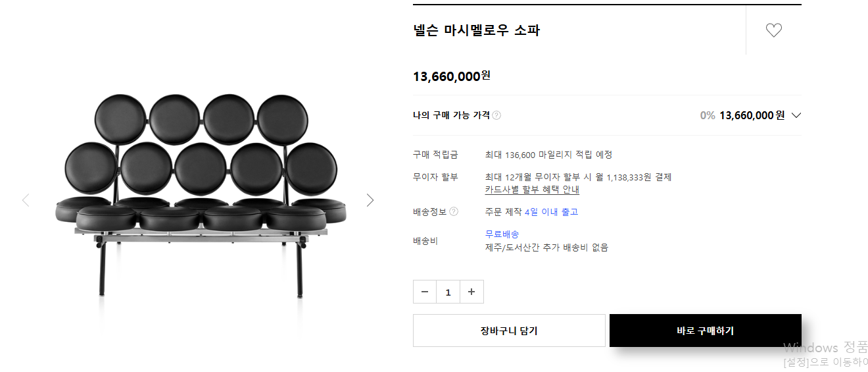Open help icon beside 배송정보
The height and width of the screenshot is (372, 868).
pos(454,212)
